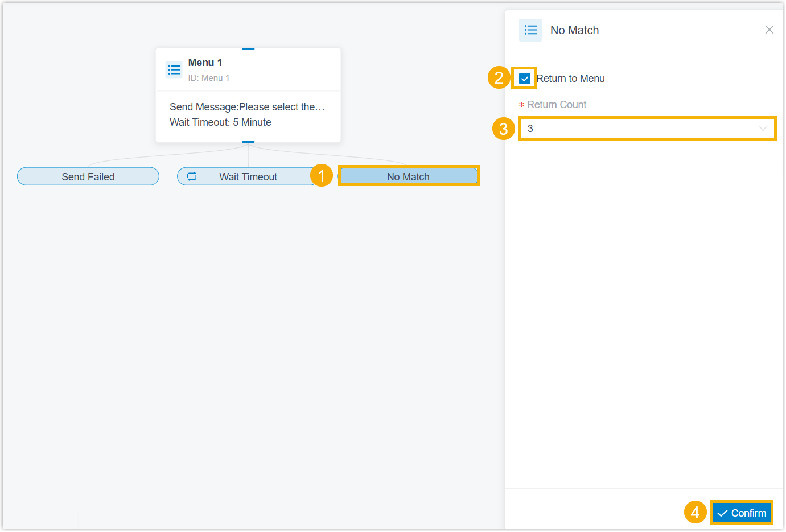Click the Return Count dropdown arrow
Image resolution: width=786 pixels, height=532 pixels.
763,129
